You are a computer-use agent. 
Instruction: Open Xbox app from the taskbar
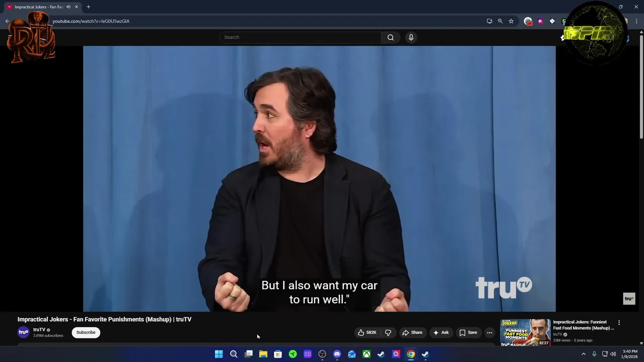(366, 354)
